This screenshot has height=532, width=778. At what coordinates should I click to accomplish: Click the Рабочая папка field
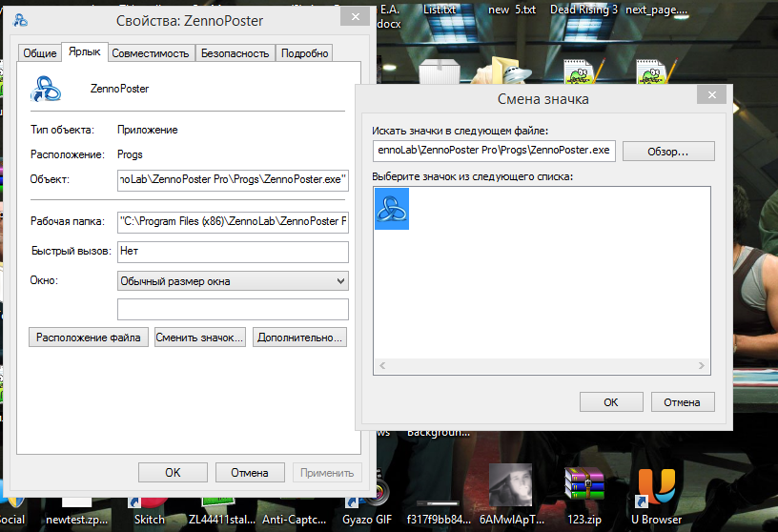tap(233, 221)
